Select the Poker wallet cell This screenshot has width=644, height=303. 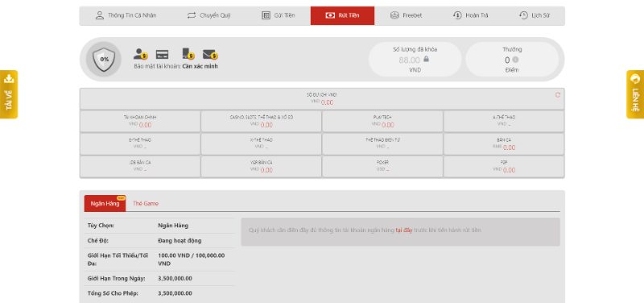pyautogui.click(x=382, y=167)
